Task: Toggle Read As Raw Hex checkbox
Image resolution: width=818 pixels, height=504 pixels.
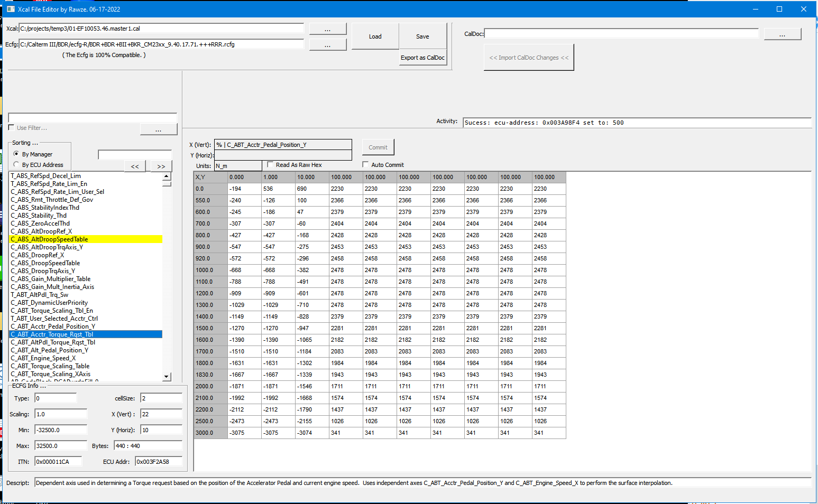Action: 271,164
